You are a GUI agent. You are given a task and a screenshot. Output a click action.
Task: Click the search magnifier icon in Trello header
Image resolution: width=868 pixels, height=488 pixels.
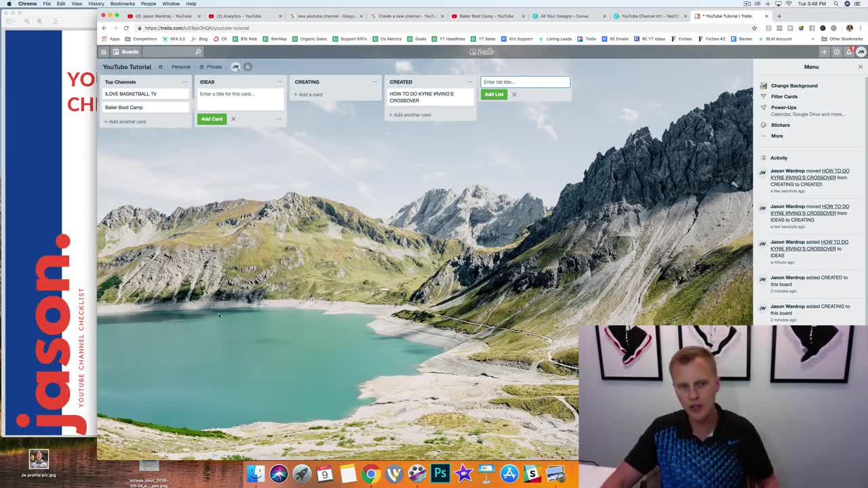coord(198,52)
